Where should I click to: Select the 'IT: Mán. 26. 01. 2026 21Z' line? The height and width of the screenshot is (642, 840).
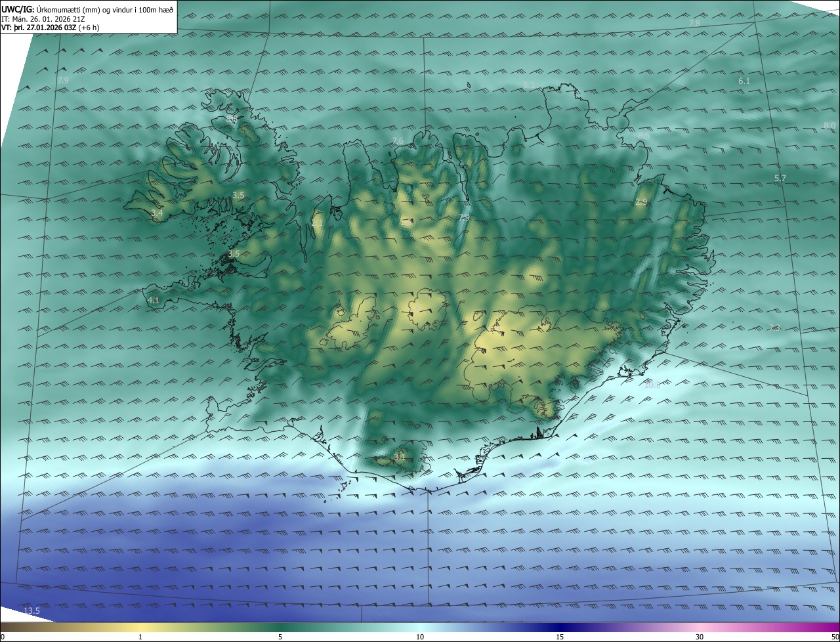(42, 18)
